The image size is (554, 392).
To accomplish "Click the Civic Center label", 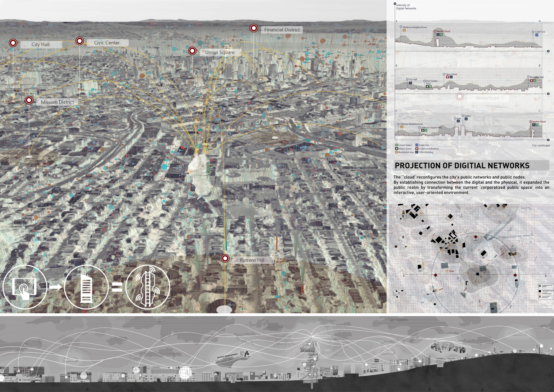I will [x=107, y=43].
